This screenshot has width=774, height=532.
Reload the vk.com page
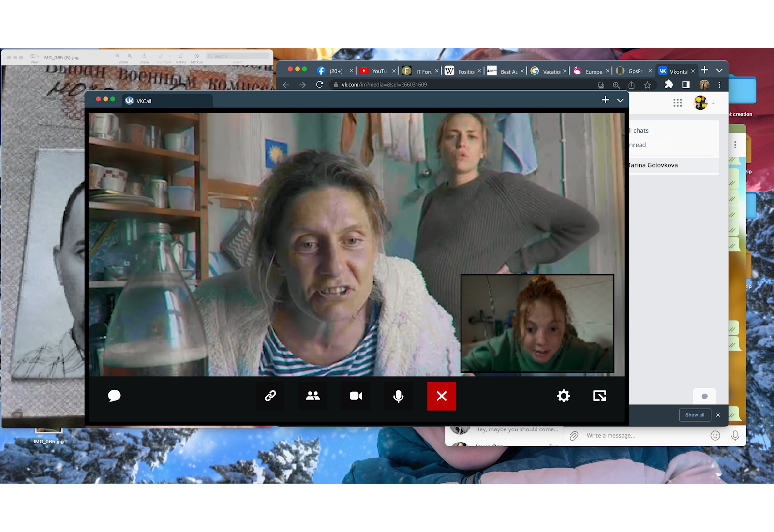pos(319,84)
